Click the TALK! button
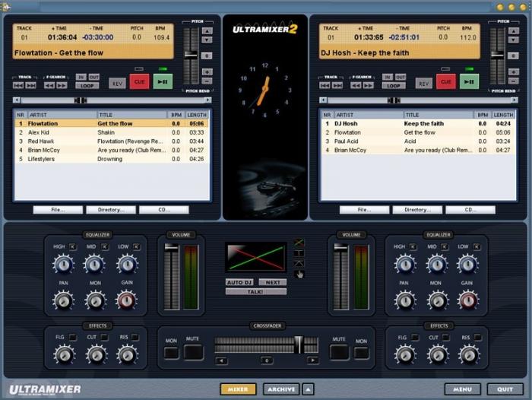The width and height of the screenshot is (532, 400). (x=256, y=292)
